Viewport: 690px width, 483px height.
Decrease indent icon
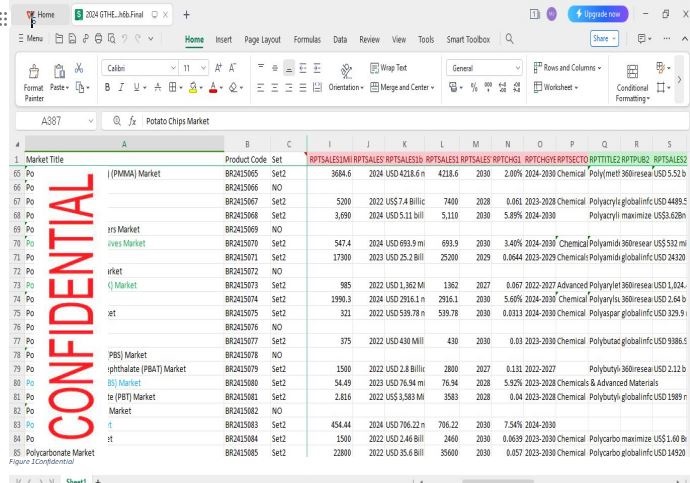[x=303, y=68]
